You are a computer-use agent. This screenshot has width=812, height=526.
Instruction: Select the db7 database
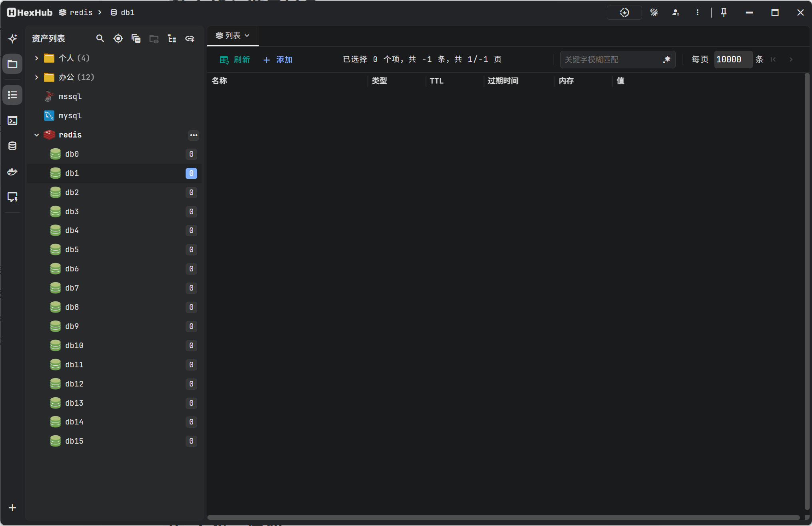coord(114,288)
